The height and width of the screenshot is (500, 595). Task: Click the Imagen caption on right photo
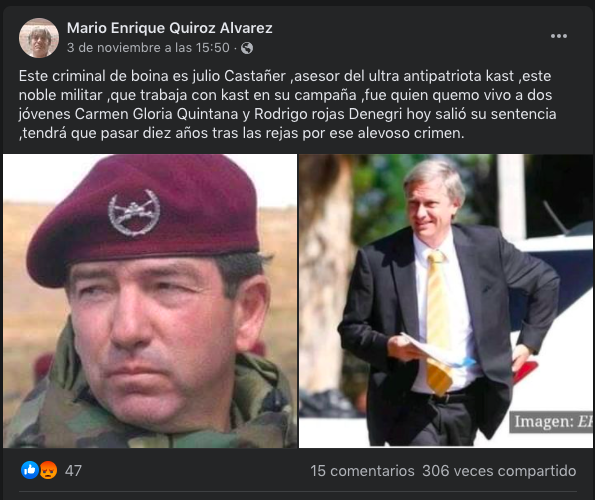point(551,421)
